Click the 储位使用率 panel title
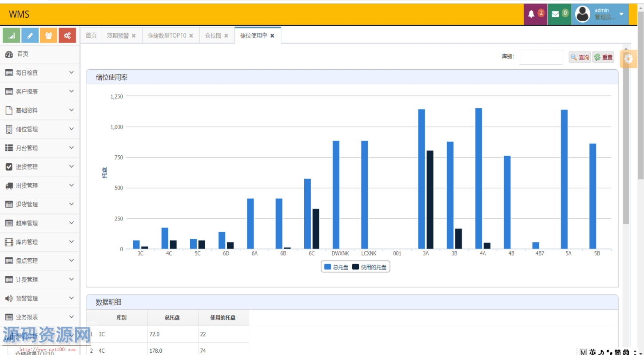 [x=112, y=77]
